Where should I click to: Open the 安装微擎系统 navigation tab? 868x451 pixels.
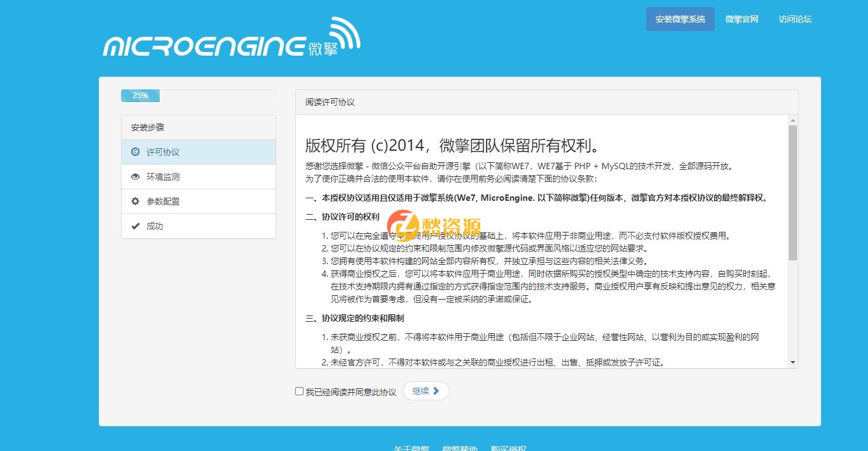pyautogui.click(x=680, y=19)
